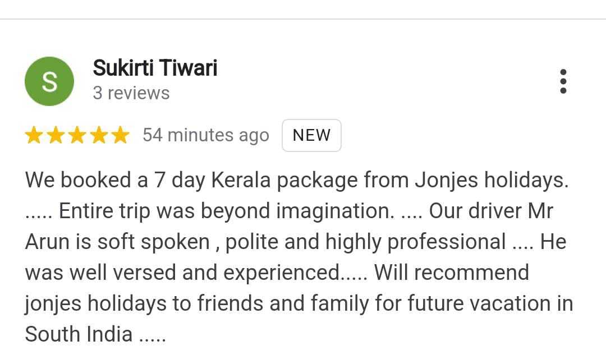Viewport: 606px width, 364px height.
Task: Click the words "Will recommend"
Action: tap(451, 273)
